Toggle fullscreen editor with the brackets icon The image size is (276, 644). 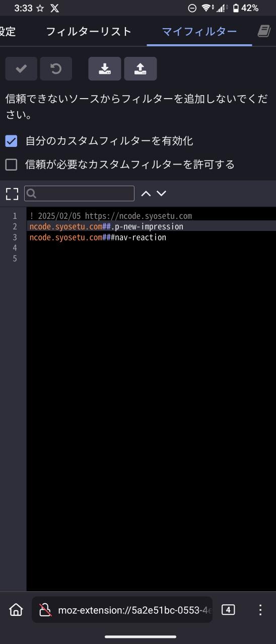(x=12, y=194)
